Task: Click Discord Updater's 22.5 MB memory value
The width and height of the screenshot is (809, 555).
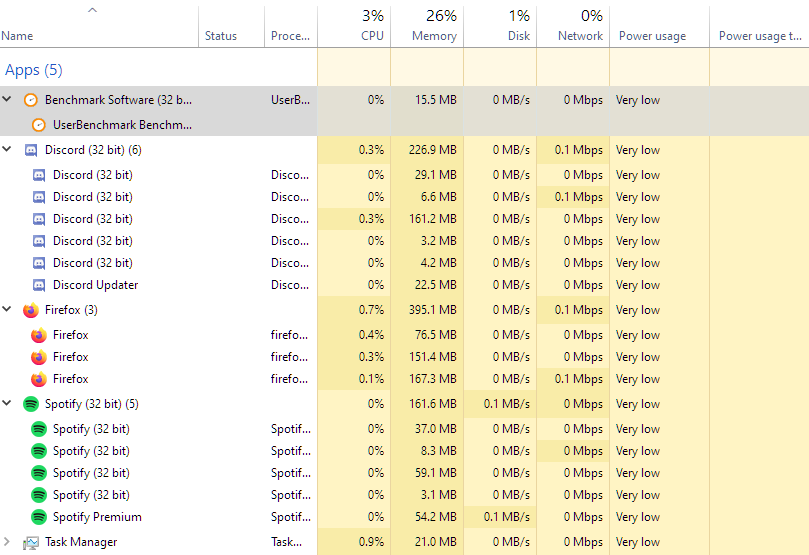Action: [x=436, y=285]
